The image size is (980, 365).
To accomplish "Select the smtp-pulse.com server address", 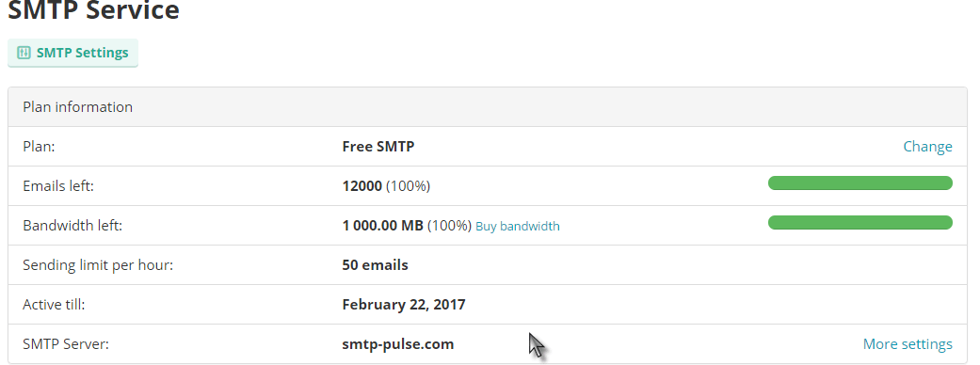I will (398, 344).
